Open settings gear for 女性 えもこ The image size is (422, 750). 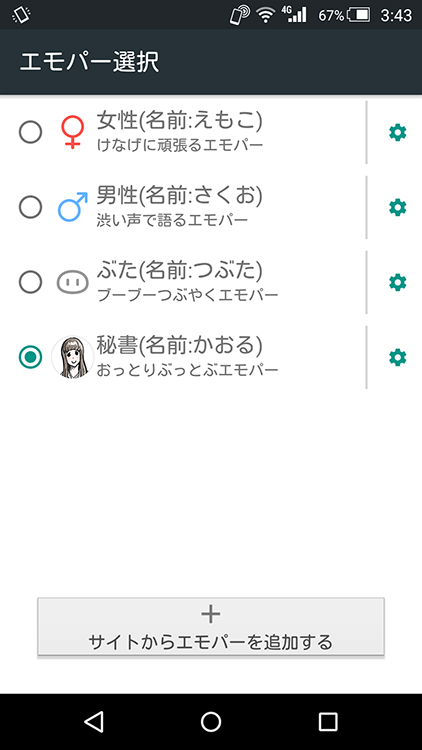point(397,132)
